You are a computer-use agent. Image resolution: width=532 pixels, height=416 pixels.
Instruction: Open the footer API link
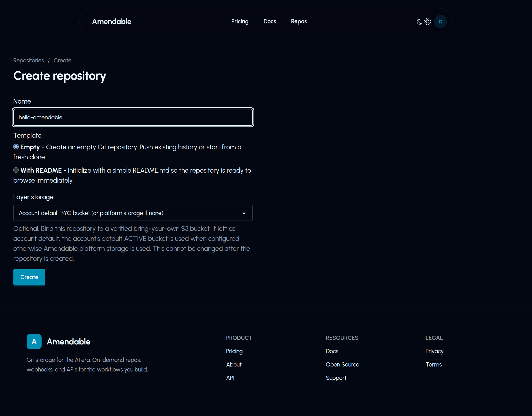coord(230,378)
